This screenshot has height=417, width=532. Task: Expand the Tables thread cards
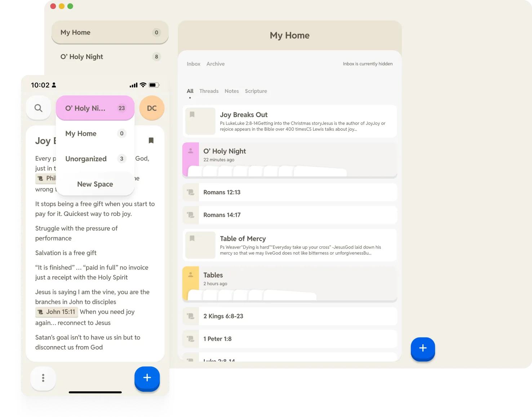(252, 295)
